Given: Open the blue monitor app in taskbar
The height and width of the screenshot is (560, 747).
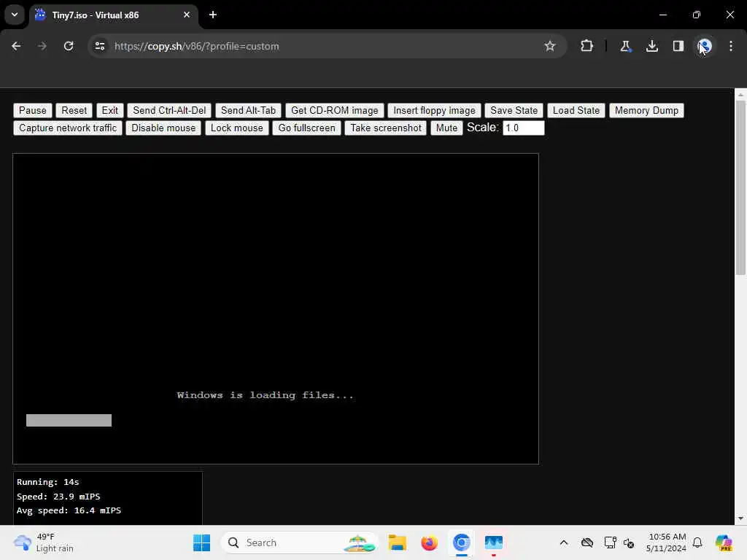Looking at the screenshot, I should tap(494, 542).
